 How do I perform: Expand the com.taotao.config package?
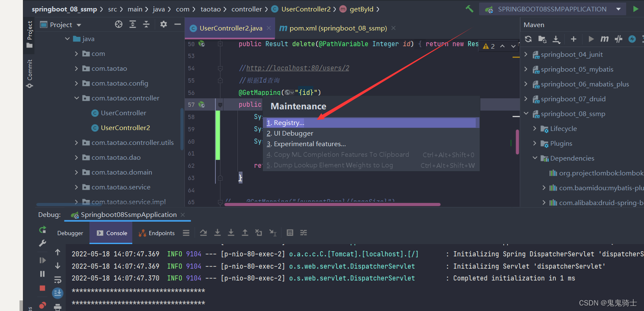point(76,83)
